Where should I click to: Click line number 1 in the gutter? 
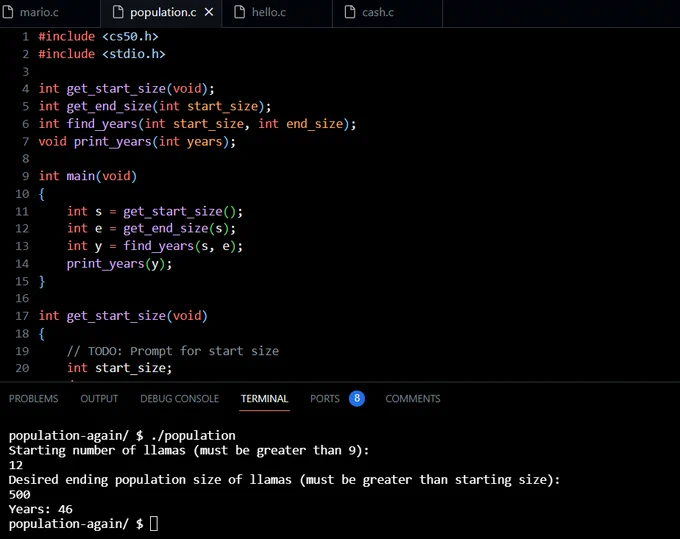coord(26,36)
